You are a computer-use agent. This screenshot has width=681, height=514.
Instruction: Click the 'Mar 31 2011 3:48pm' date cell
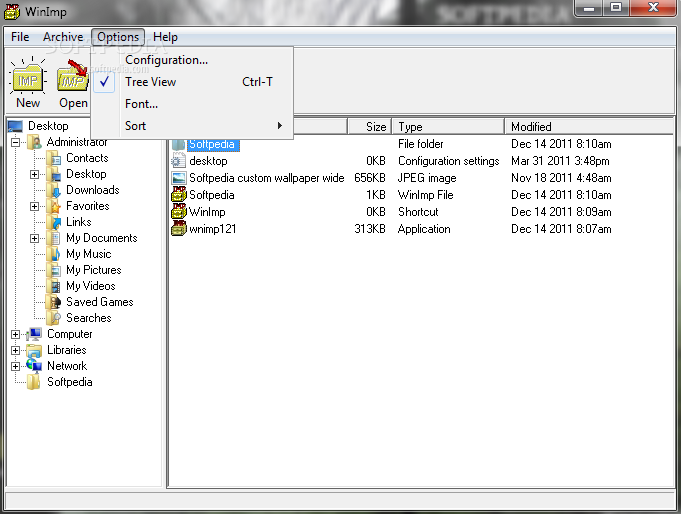tap(560, 161)
